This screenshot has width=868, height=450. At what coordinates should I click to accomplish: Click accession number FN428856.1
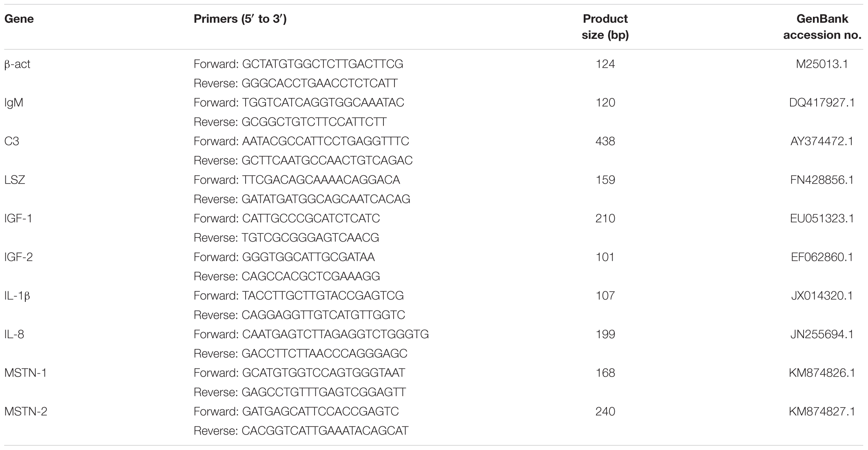pyautogui.click(x=822, y=180)
